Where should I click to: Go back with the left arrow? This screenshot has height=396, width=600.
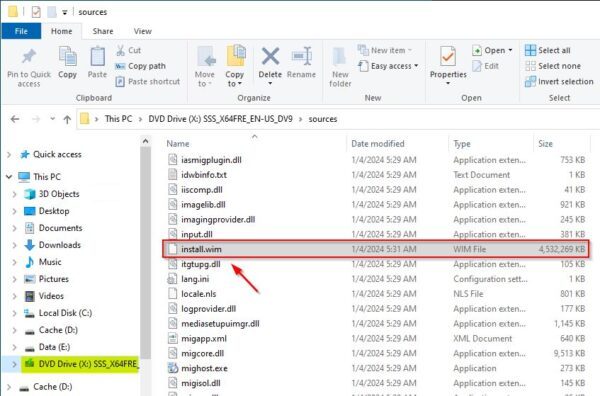15,119
